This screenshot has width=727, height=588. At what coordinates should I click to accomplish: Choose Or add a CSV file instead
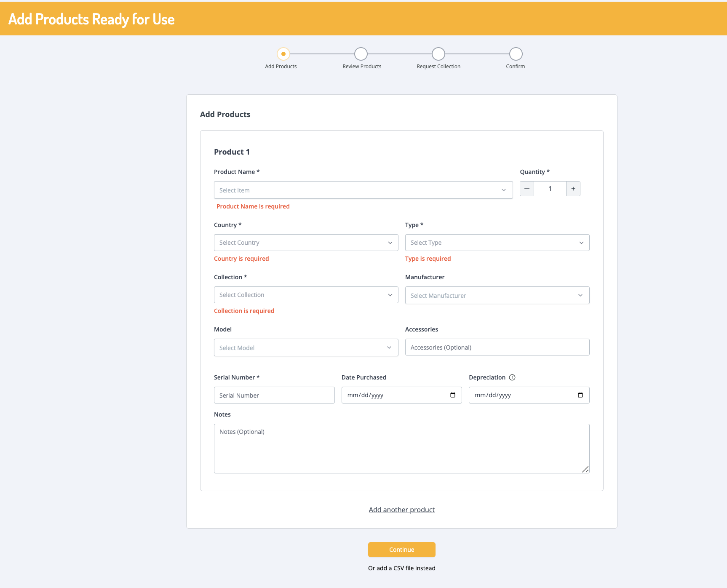401,568
